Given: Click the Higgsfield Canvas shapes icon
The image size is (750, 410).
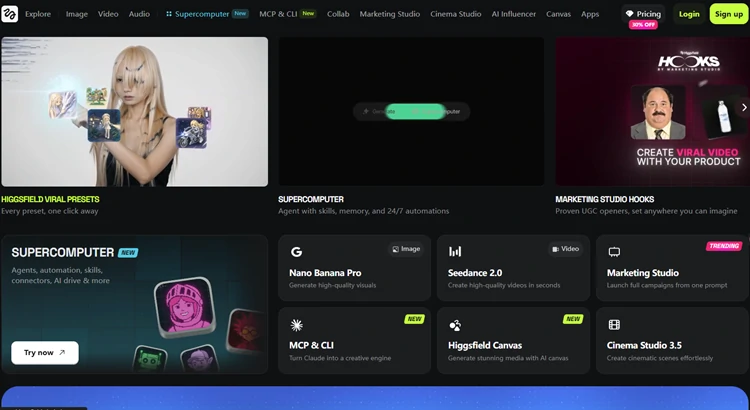Looking at the screenshot, I should [455, 325].
